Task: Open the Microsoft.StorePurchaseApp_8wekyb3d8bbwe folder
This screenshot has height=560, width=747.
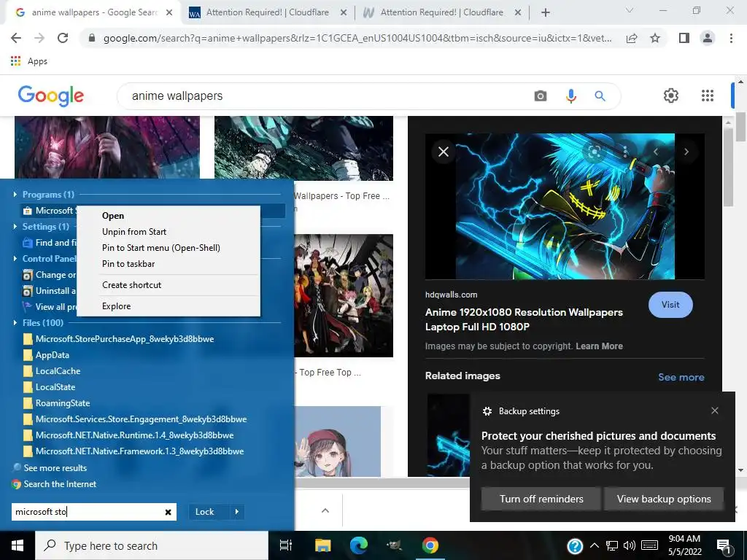Action: pyautogui.click(x=125, y=339)
